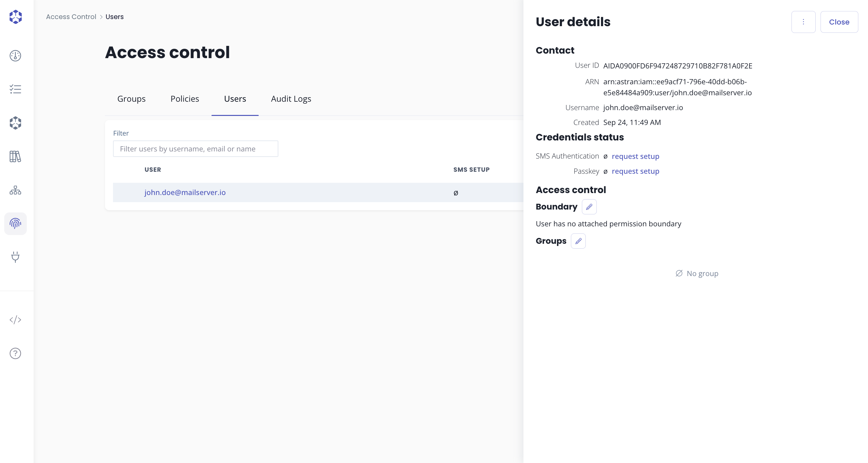This screenshot has width=868, height=463.
Task: Edit user Groups with pencil icon
Action: [578, 241]
